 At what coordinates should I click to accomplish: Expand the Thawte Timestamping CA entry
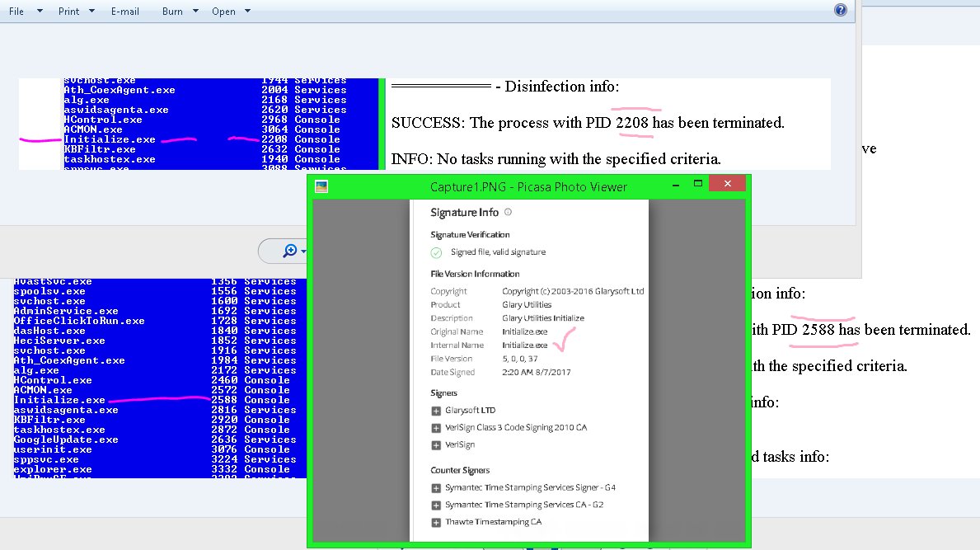[x=436, y=523]
